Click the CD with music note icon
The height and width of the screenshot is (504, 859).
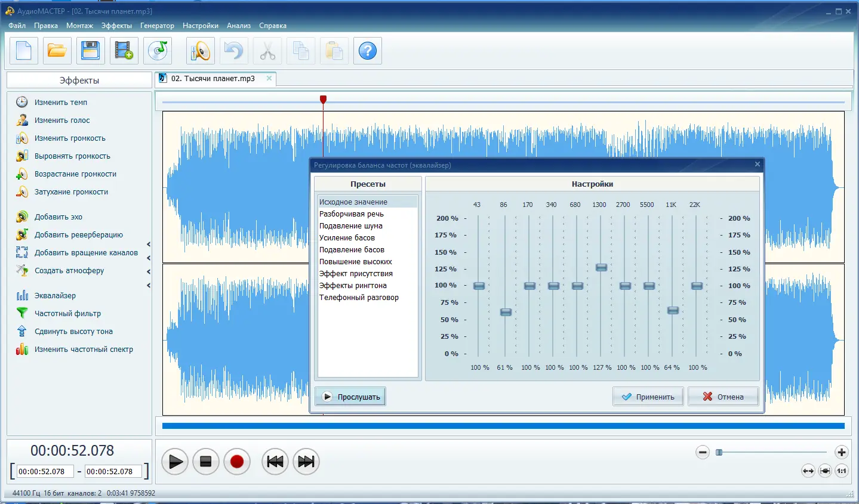click(158, 51)
